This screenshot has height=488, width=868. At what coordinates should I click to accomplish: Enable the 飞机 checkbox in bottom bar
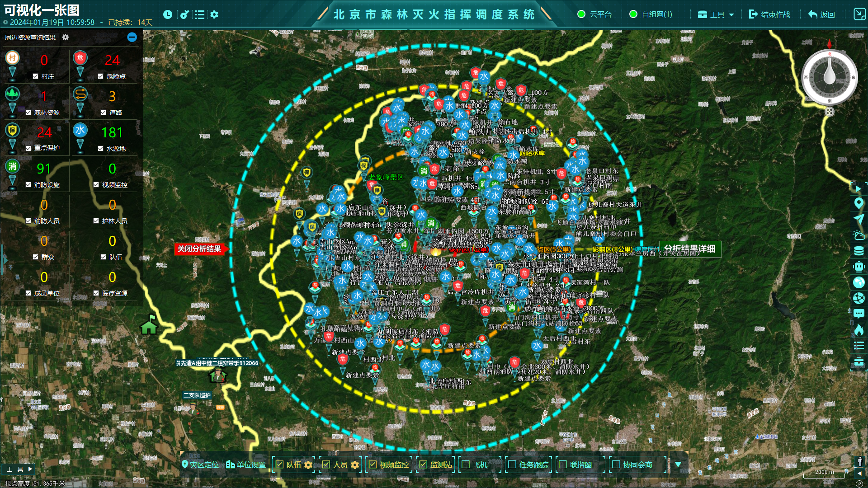tap(466, 465)
